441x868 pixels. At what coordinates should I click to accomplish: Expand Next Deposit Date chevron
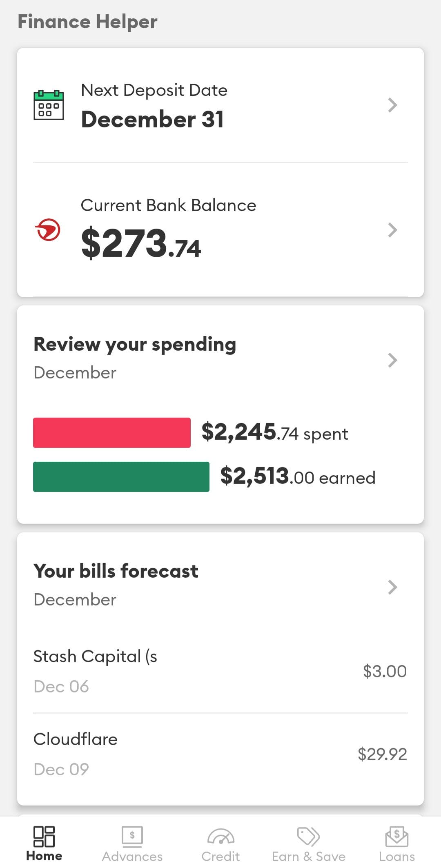tap(392, 105)
